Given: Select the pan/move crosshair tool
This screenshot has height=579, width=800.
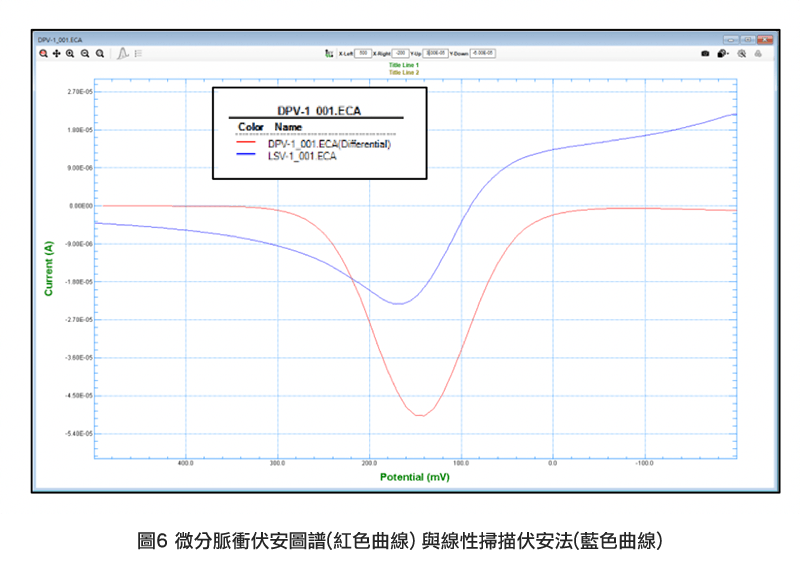Looking at the screenshot, I should point(56,53).
